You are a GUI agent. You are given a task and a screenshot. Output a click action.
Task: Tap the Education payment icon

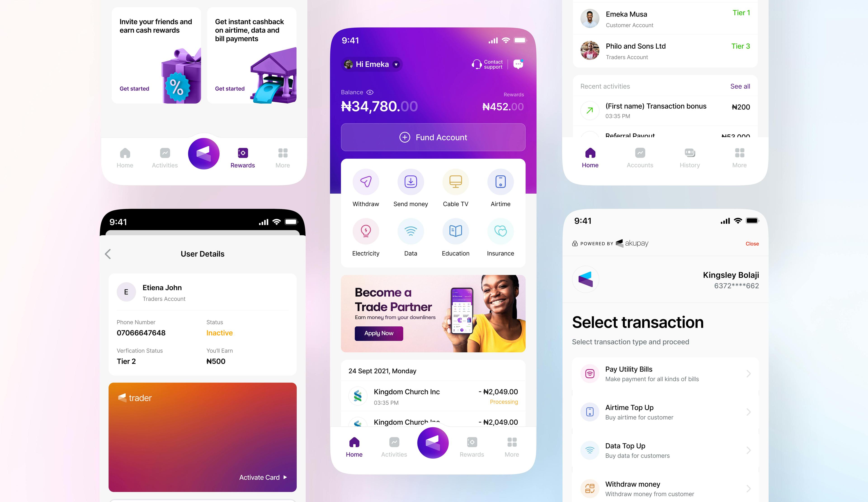pos(455,233)
